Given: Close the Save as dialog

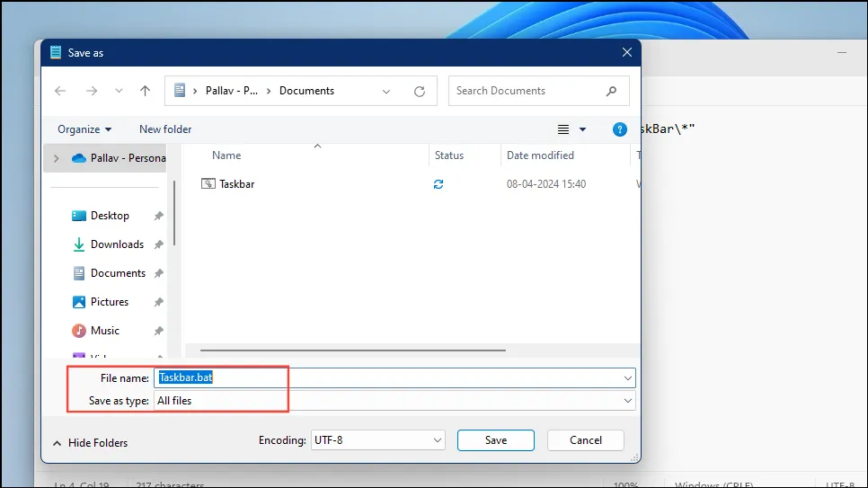Looking at the screenshot, I should [x=626, y=53].
